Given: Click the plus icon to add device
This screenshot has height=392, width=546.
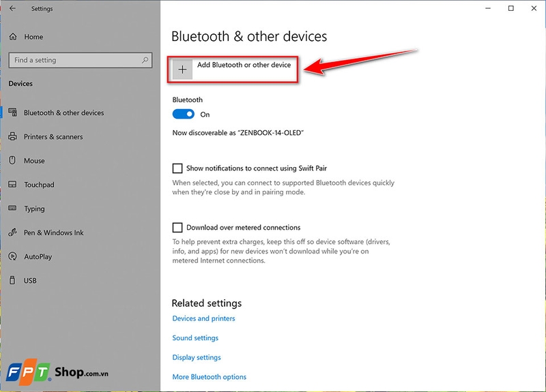Looking at the screenshot, I should click(182, 70).
